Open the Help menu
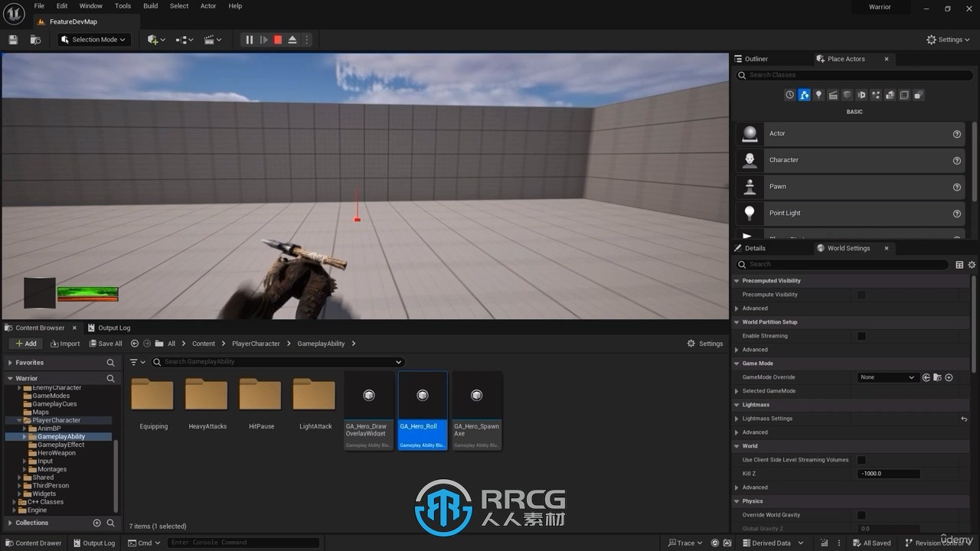The height and width of the screenshot is (551, 980). click(x=235, y=6)
